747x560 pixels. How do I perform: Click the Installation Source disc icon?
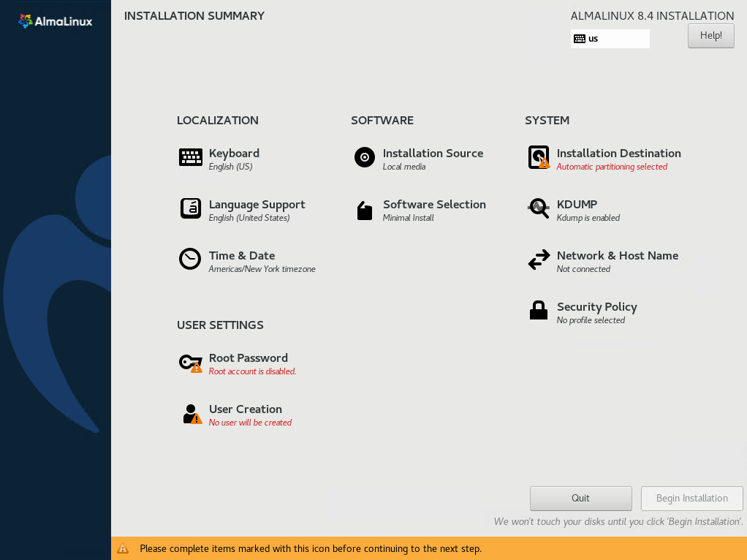point(364,157)
